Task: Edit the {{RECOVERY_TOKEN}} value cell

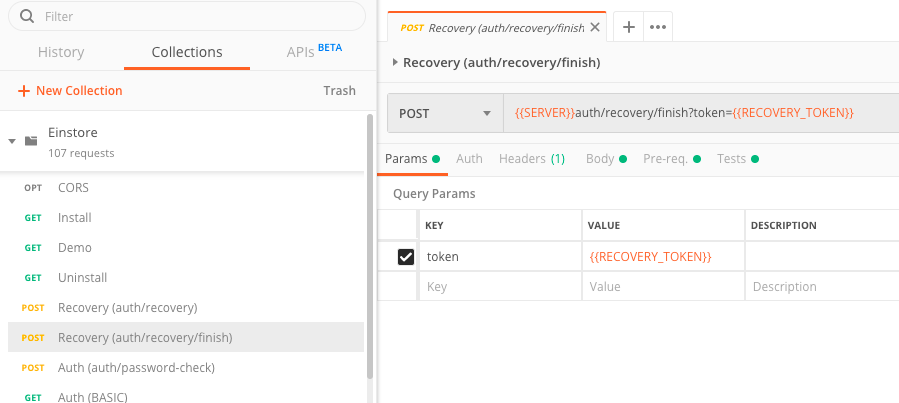Action: [x=663, y=257]
